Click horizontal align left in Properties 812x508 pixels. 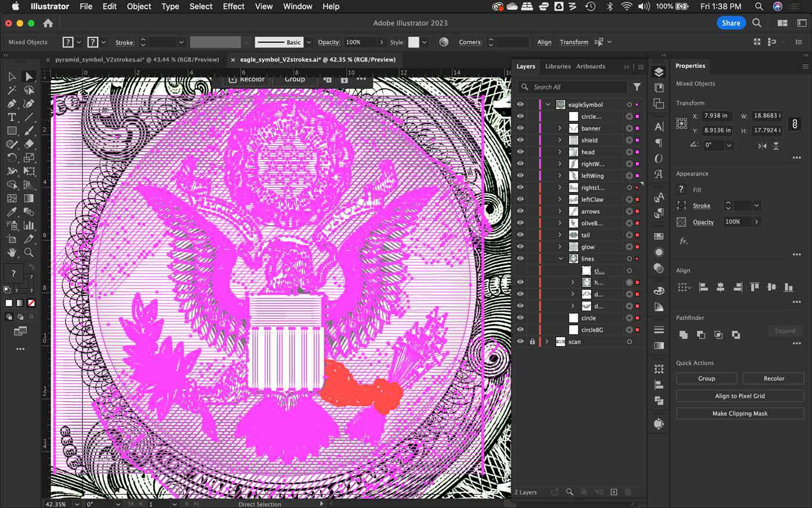704,287
